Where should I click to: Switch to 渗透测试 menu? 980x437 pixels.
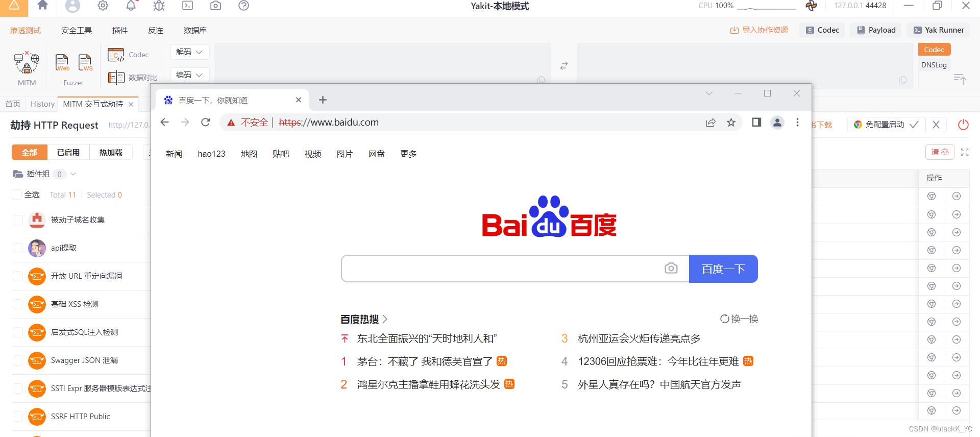pyautogui.click(x=26, y=31)
